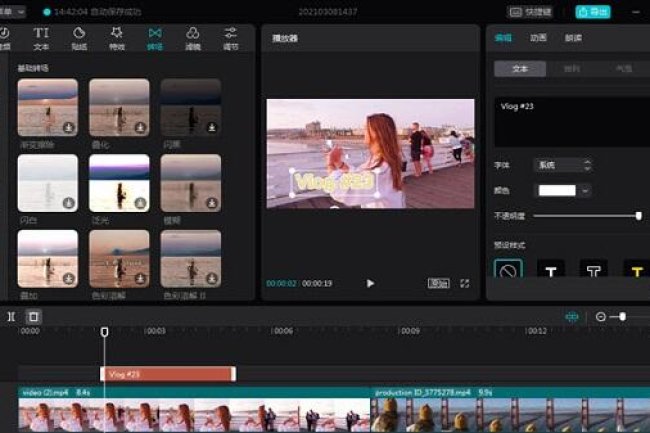Open the Adjust (调节) panel
Screen dimensions: 650x433
pos(230,38)
